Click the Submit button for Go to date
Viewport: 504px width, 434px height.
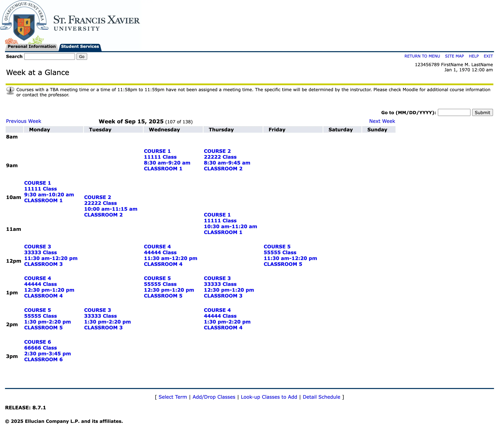482,112
